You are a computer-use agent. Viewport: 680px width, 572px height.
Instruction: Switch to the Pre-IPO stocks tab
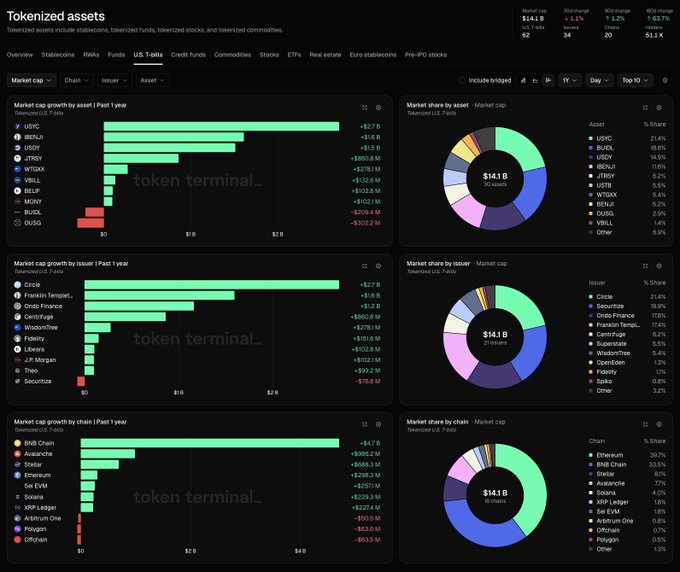tap(426, 55)
